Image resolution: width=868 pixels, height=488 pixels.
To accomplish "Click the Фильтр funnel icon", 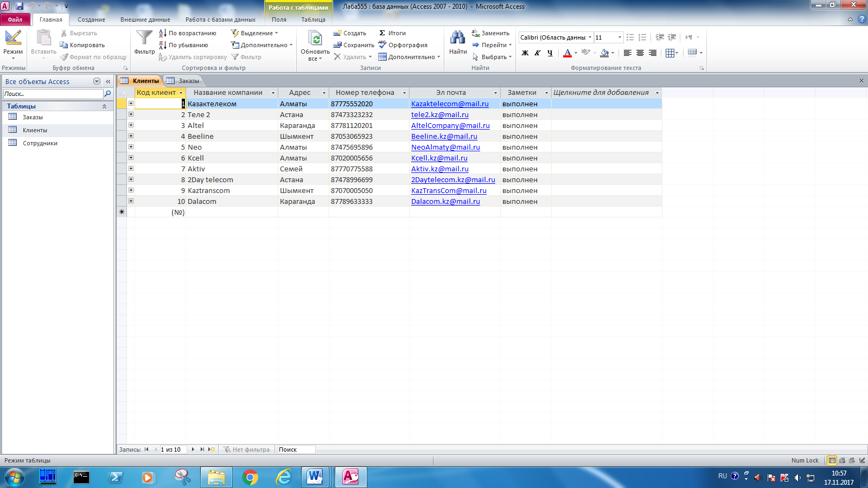I will [144, 38].
